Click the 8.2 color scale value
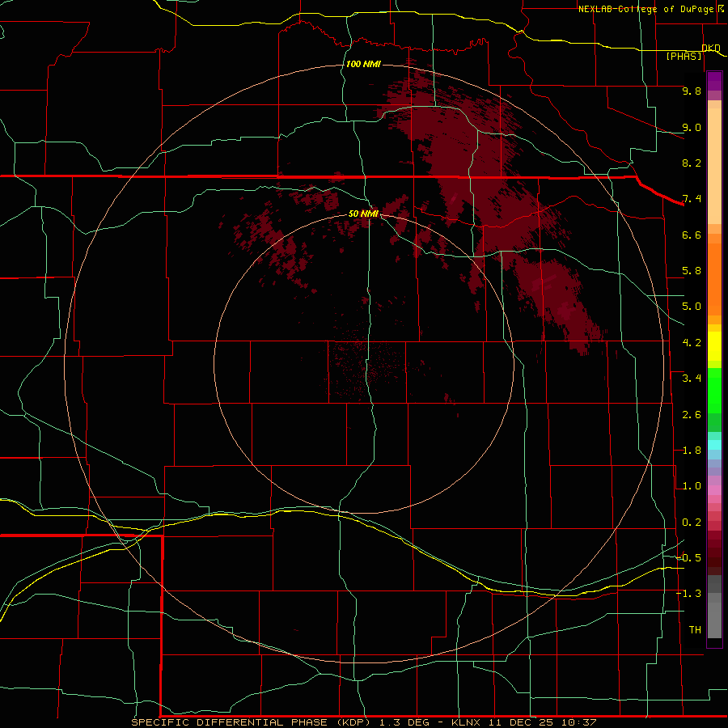Image resolution: width=728 pixels, height=728 pixels. (x=692, y=163)
